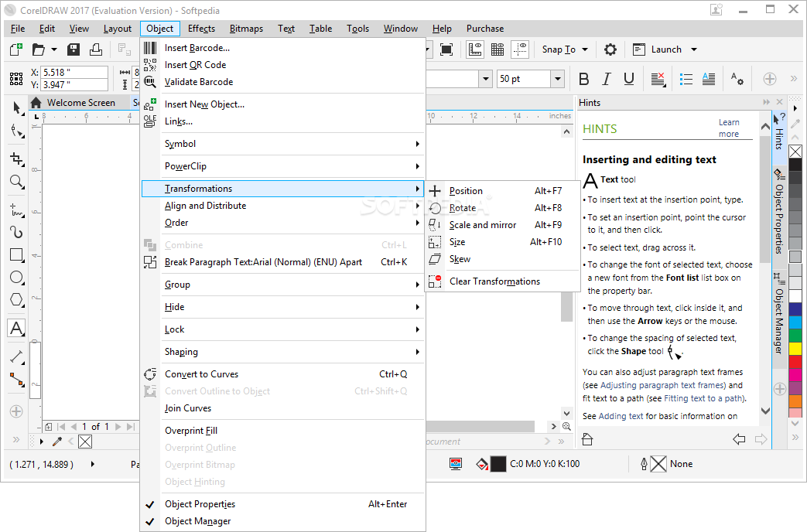Click the Save icon
The image size is (807, 532).
74,49
